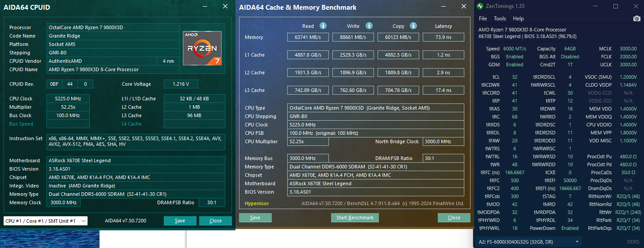Click the info icon next to Copy
Screen dimensions: 644x248
coord(413,26)
